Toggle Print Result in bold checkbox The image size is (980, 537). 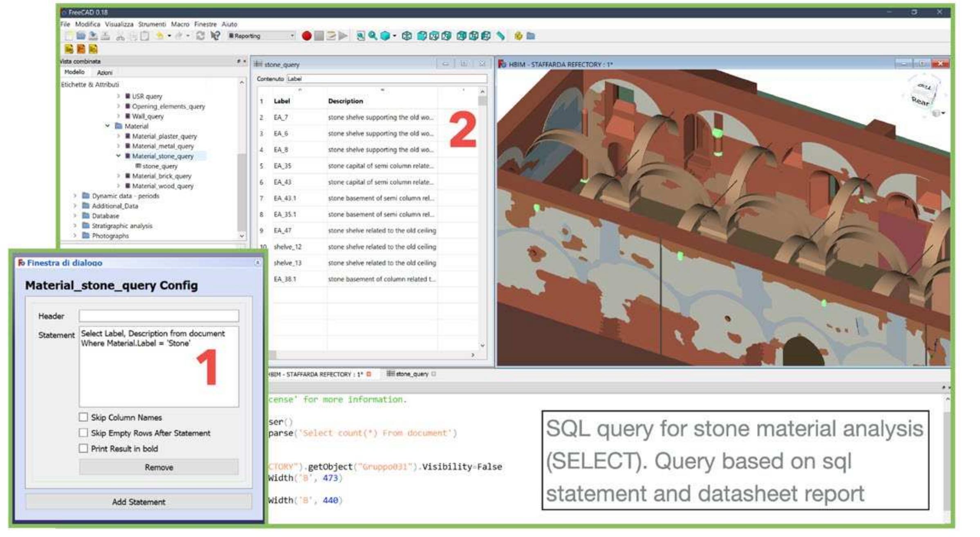coord(83,448)
